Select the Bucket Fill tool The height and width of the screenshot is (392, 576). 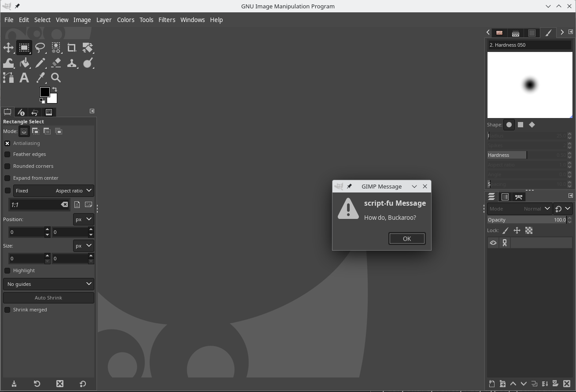[24, 63]
